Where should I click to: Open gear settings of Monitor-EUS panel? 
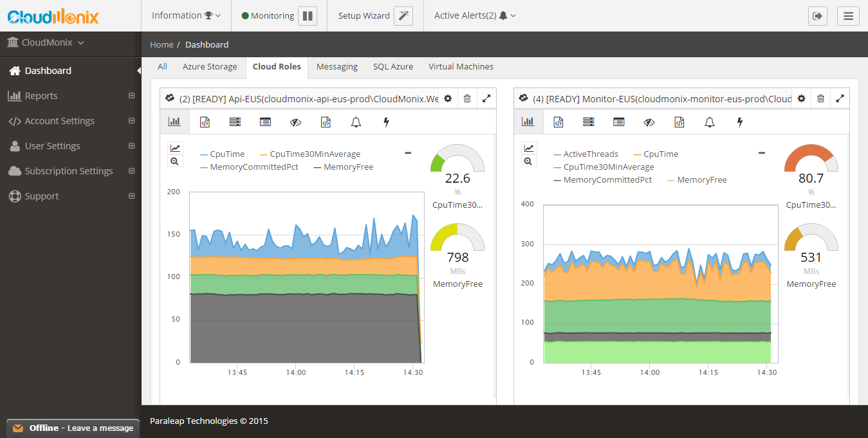[801, 98]
